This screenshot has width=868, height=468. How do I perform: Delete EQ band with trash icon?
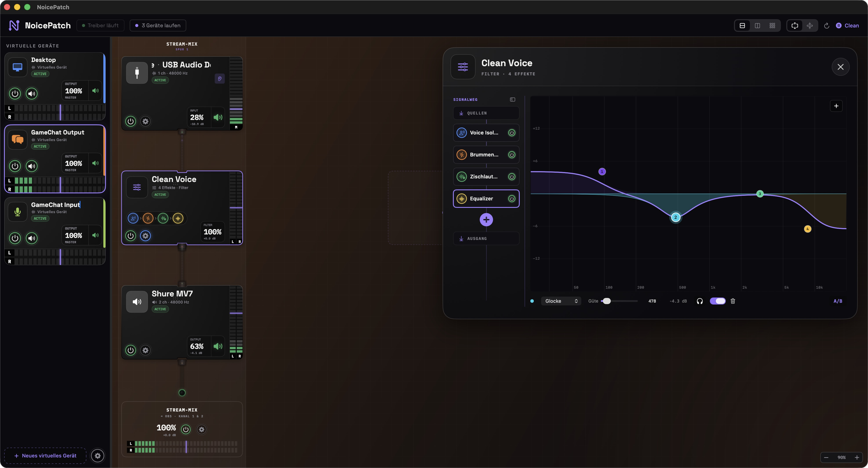coord(733,301)
